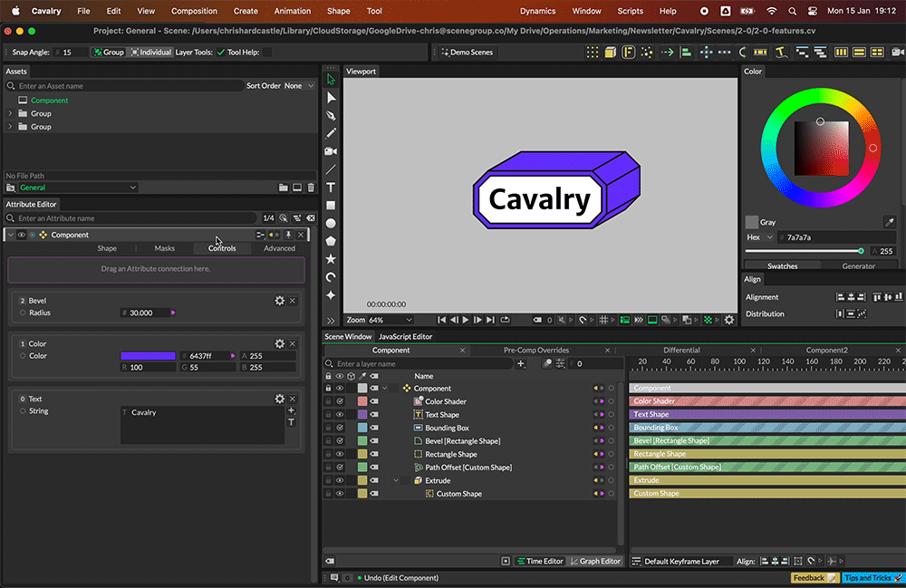Open the Sort Order dropdown
906x588 pixels.
[298, 86]
